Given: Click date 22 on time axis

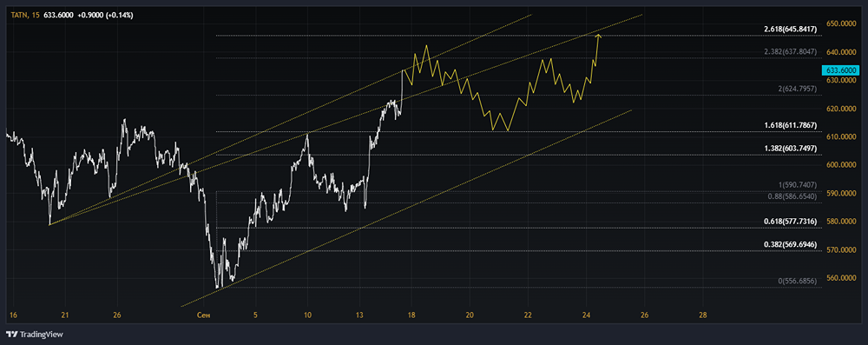Looking at the screenshot, I should (528, 315).
